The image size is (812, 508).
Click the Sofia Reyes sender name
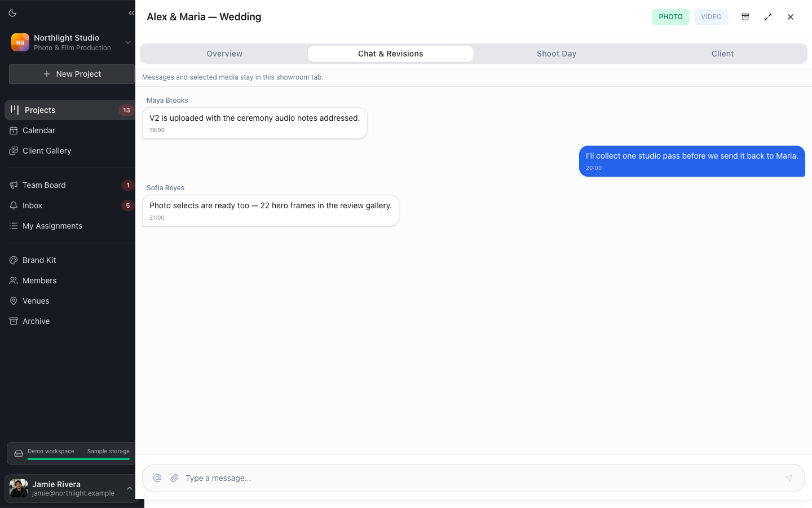tap(165, 188)
